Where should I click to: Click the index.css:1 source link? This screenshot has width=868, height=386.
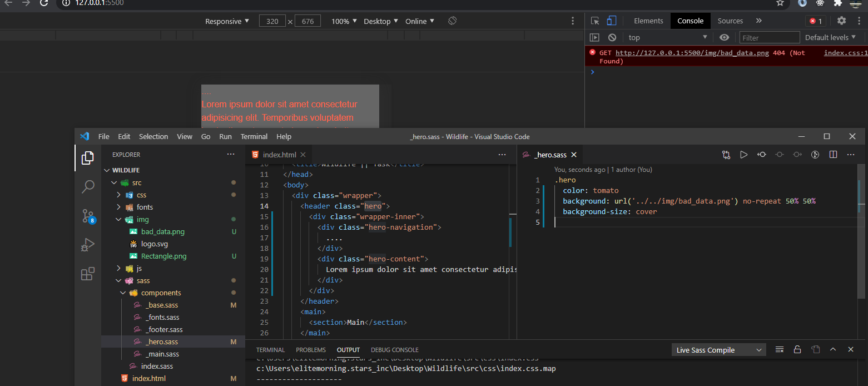(x=845, y=53)
